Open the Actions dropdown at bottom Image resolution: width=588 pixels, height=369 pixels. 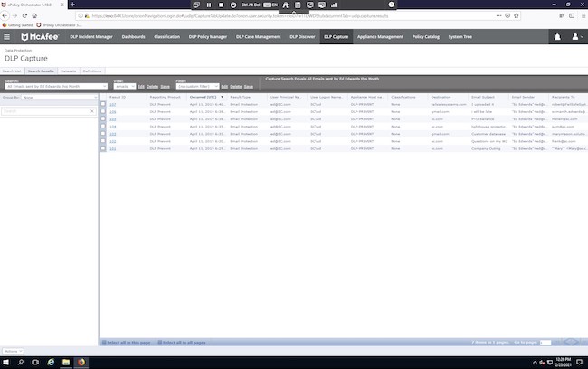(x=14, y=351)
